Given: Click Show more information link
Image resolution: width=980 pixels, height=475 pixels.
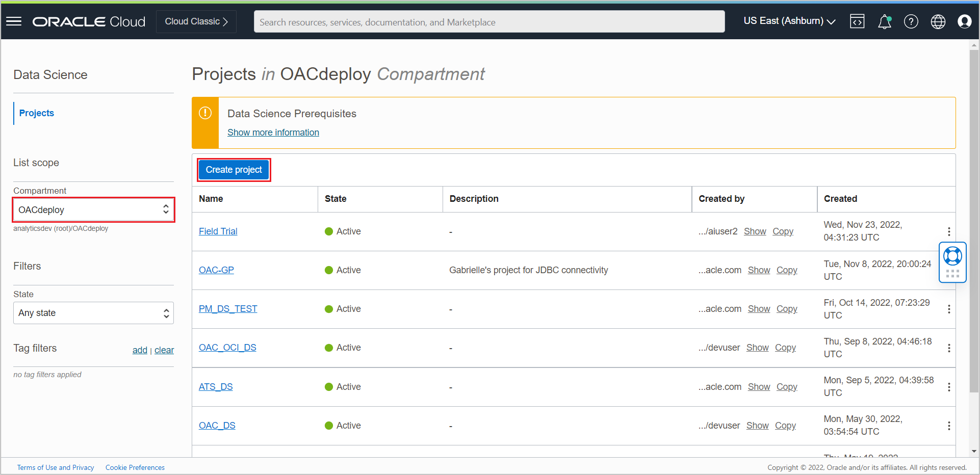Looking at the screenshot, I should point(273,133).
